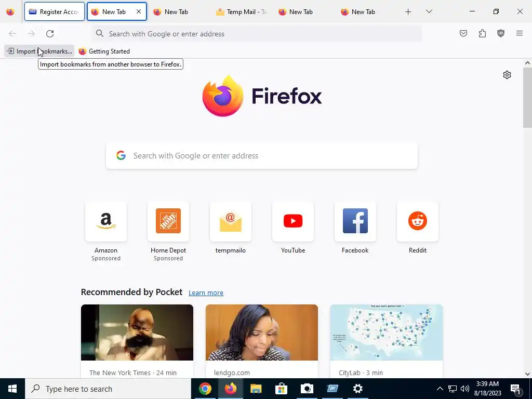Open Chrome from taskbar
The image size is (532, 399).
[x=205, y=389]
